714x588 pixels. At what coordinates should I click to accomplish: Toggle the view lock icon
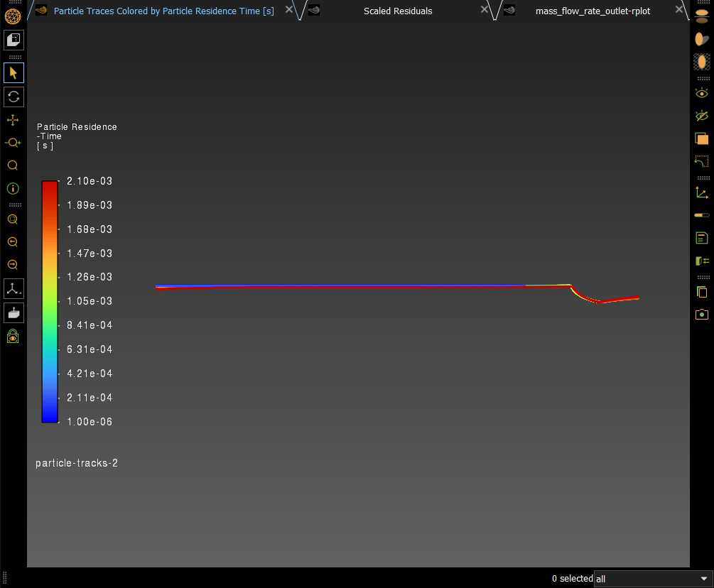pyautogui.click(x=13, y=336)
